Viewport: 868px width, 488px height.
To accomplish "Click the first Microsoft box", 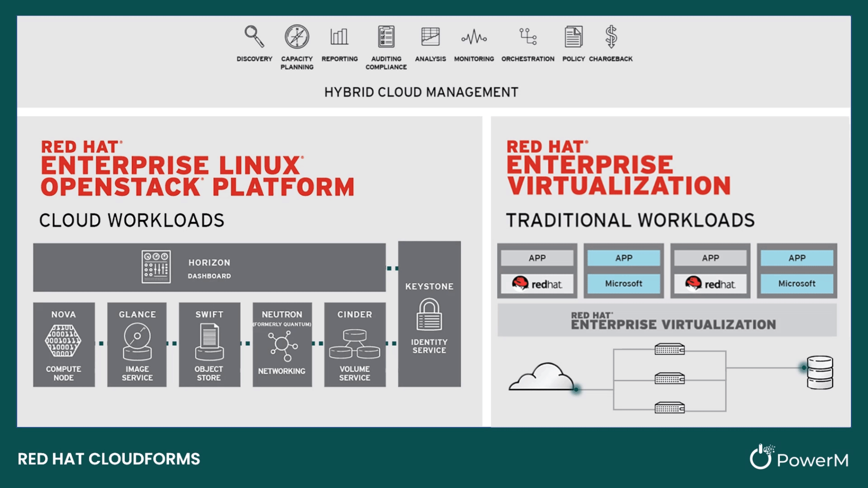I will (x=624, y=284).
